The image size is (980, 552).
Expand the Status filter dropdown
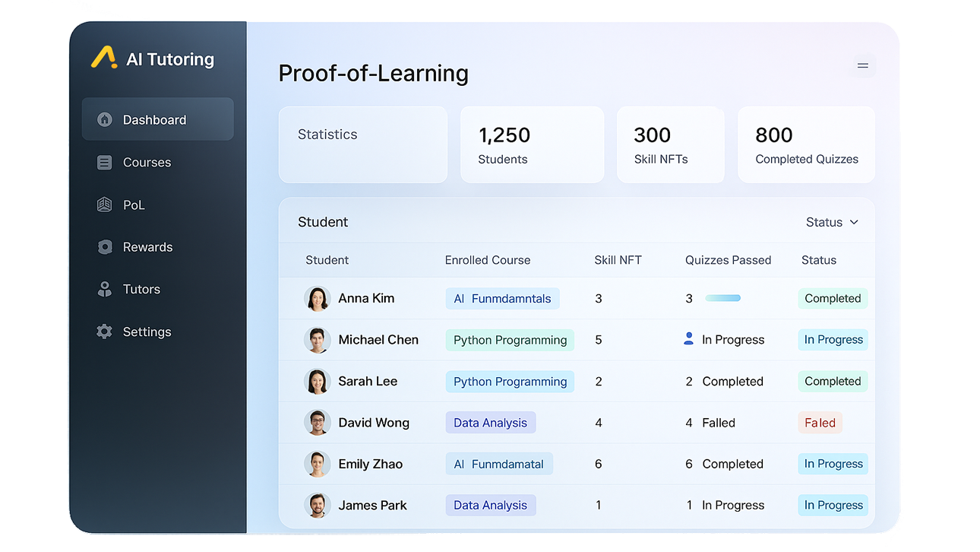click(x=831, y=222)
